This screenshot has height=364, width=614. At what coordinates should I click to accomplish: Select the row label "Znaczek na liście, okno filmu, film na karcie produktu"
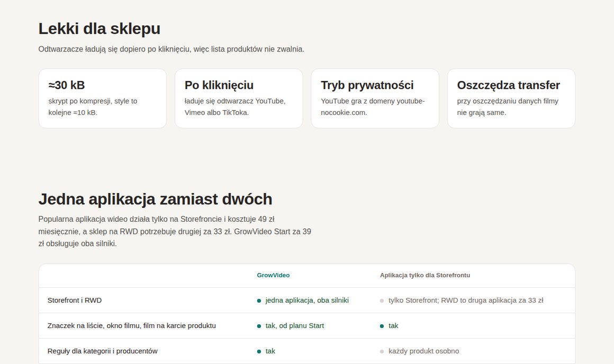pyautogui.click(x=132, y=326)
